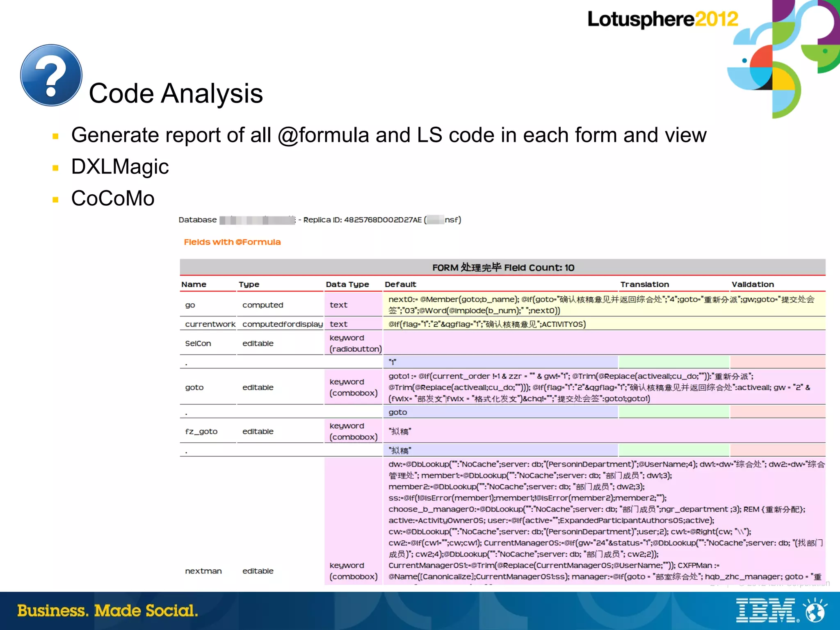This screenshot has height=630, width=840.
Task: Click the 'text' data type in go row
Action: pyautogui.click(x=353, y=305)
